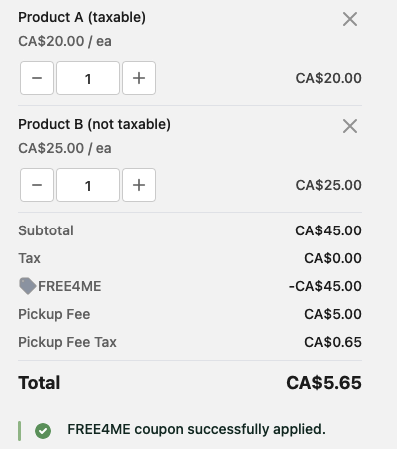Remove Product B (not taxable) from cart
The image size is (397, 449).
[350, 126]
